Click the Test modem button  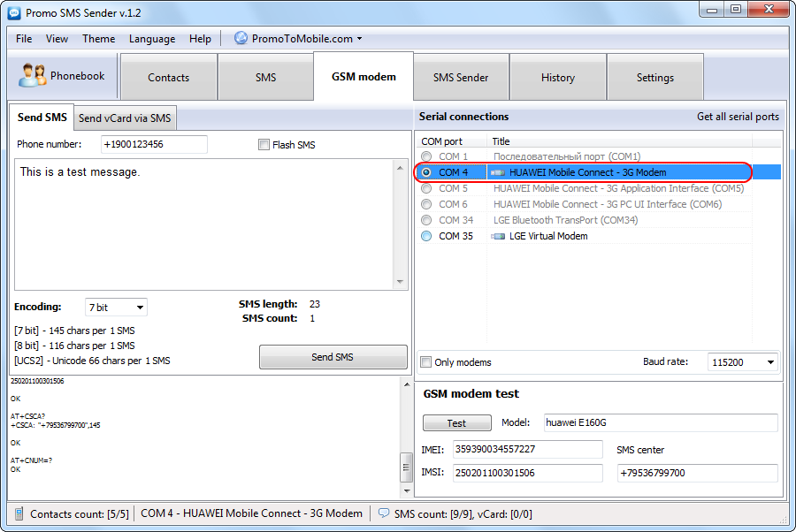point(457,423)
